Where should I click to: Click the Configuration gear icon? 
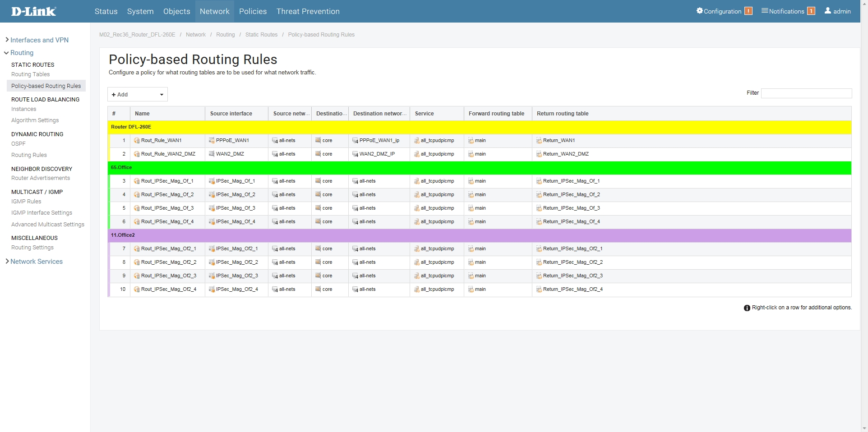[x=699, y=11]
